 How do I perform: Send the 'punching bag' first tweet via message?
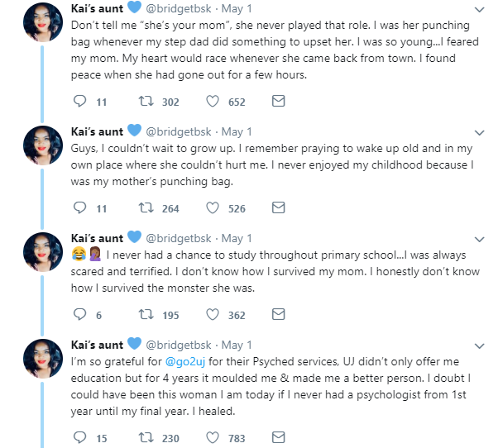tap(279, 101)
